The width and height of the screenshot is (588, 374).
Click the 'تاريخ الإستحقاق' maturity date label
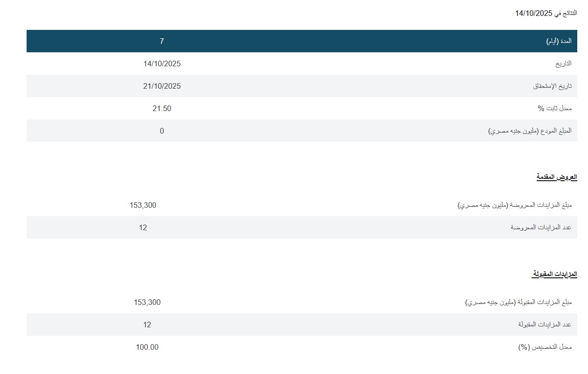(552, 86)
